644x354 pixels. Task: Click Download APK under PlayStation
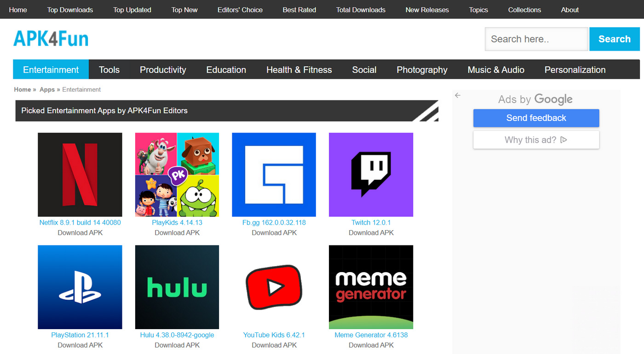click(x=80, y=345)
